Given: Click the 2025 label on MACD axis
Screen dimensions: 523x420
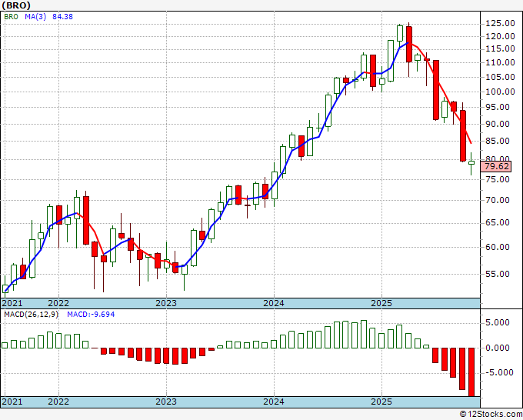Looking at the screenshot, I should pyautogui.click(x=381, y=402).
